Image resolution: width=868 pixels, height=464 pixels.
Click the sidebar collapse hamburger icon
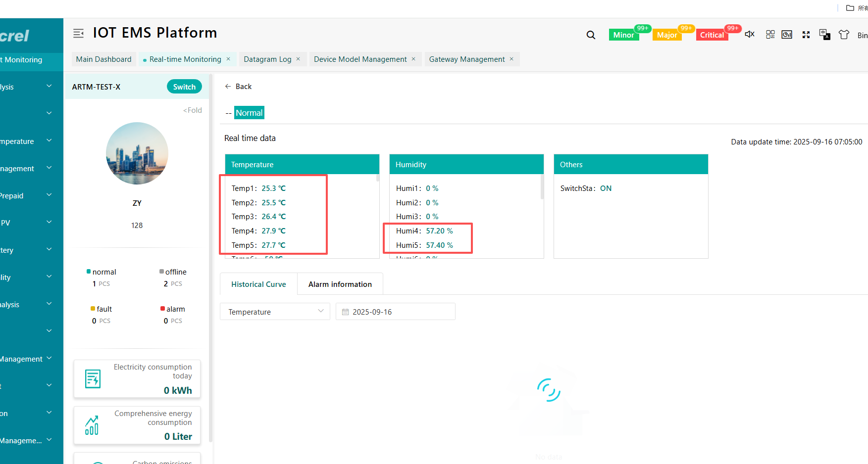tap(78, 33)
